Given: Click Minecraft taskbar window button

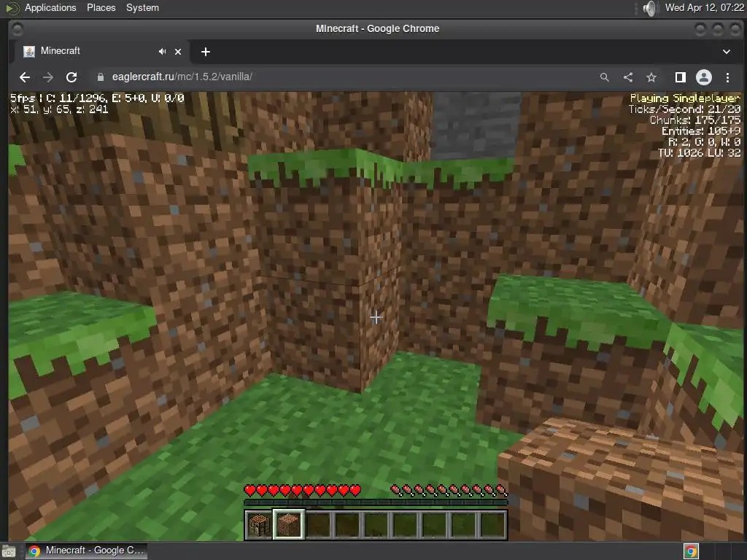Looking at the screenshot, I should tap(86, 551).
